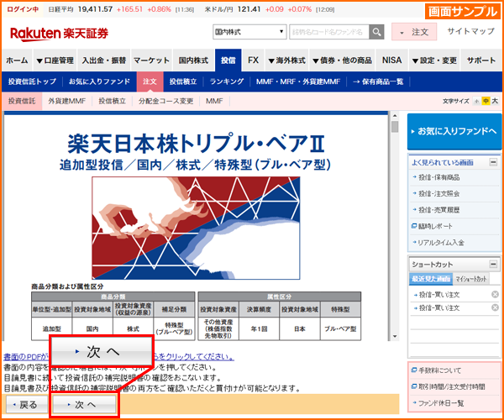The image size is (504, 420).
Task: Go to → 保有商品一覧
Action: click(378, 81)
